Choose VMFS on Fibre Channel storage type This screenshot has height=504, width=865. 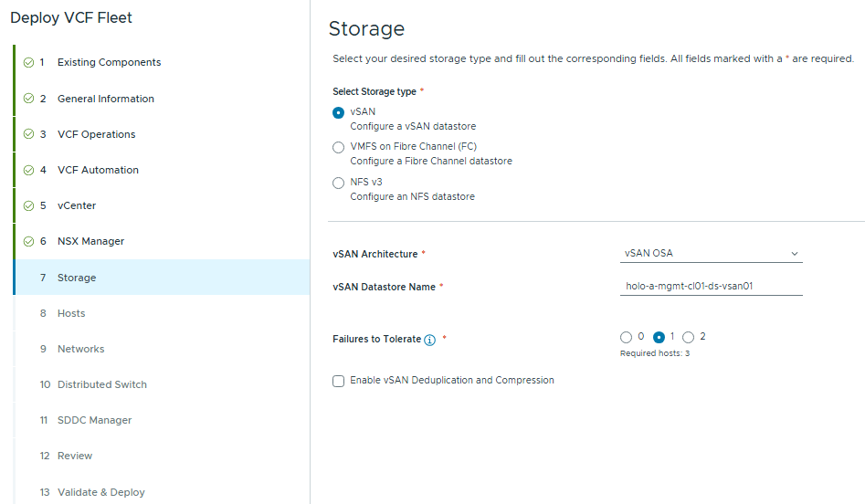[339, 147]
